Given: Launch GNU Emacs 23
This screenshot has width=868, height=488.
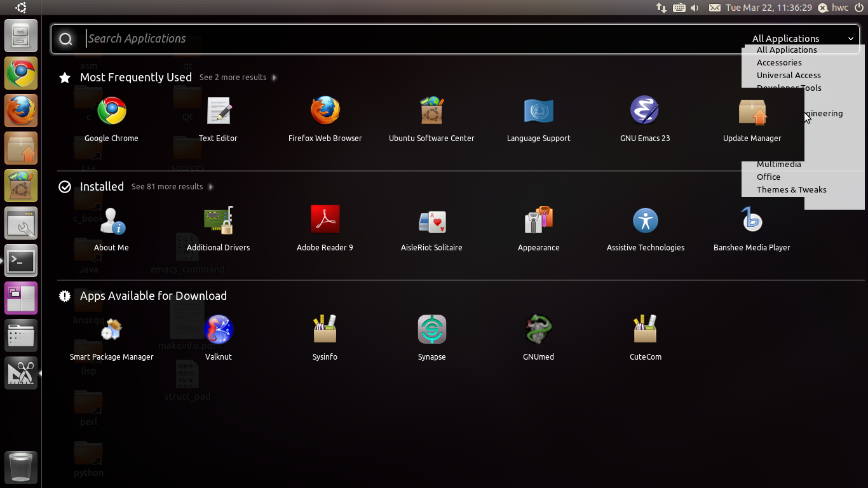Looking at the screenshot, I should click(645, 111).
